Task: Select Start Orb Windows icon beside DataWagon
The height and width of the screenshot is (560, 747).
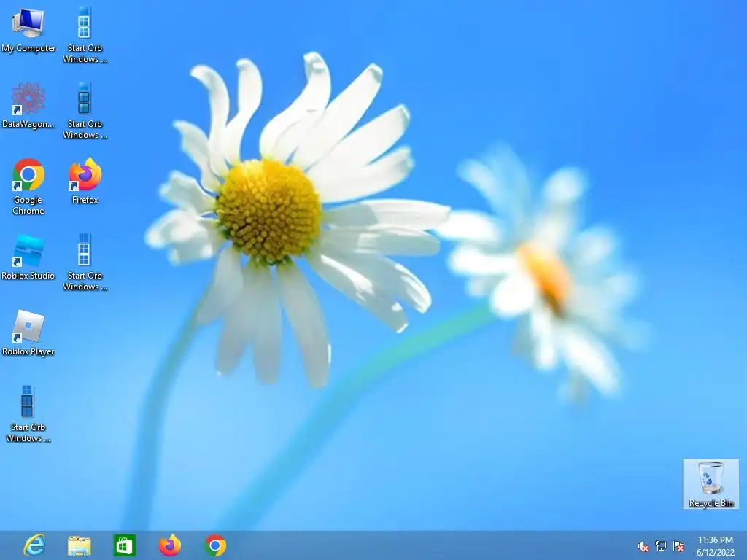Action: point(85,111)
